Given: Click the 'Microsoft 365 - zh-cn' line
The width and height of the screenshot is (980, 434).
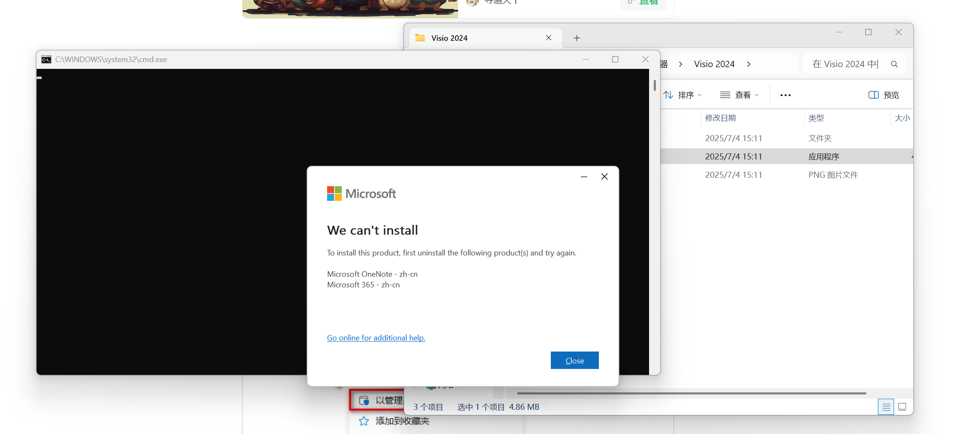Looking at the screenshot, I should pyautogui.click(x=363, y=285).
